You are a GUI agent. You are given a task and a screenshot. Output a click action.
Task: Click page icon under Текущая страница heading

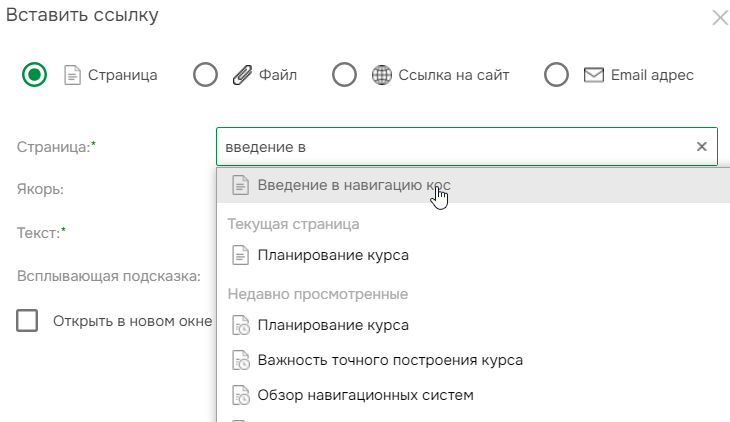point(240,255)
